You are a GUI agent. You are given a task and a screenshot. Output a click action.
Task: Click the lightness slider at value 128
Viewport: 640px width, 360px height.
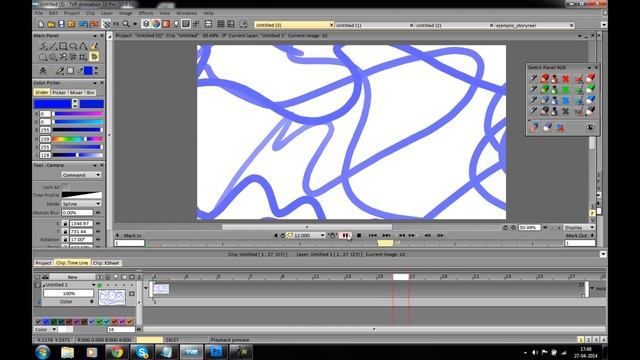tap(78, 155)
